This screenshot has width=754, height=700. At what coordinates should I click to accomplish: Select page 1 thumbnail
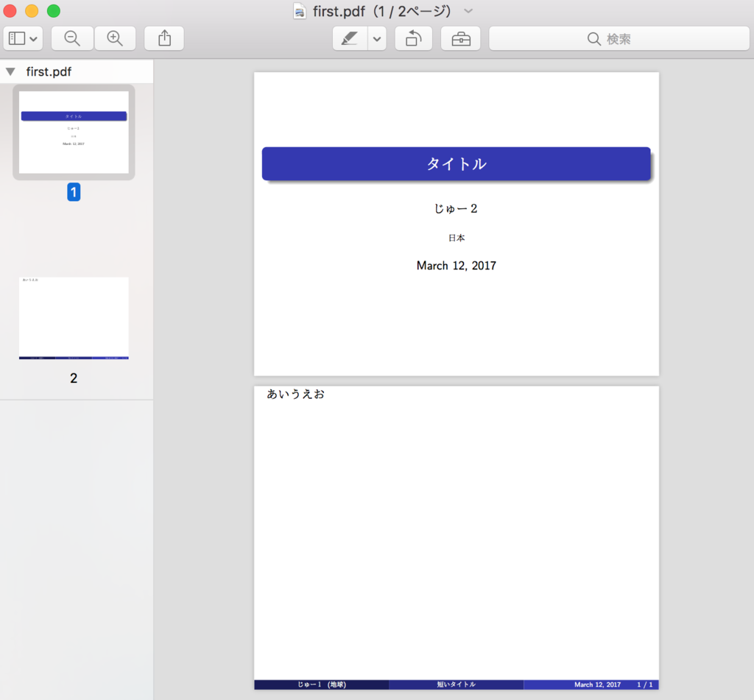click(x=74, y=132)
